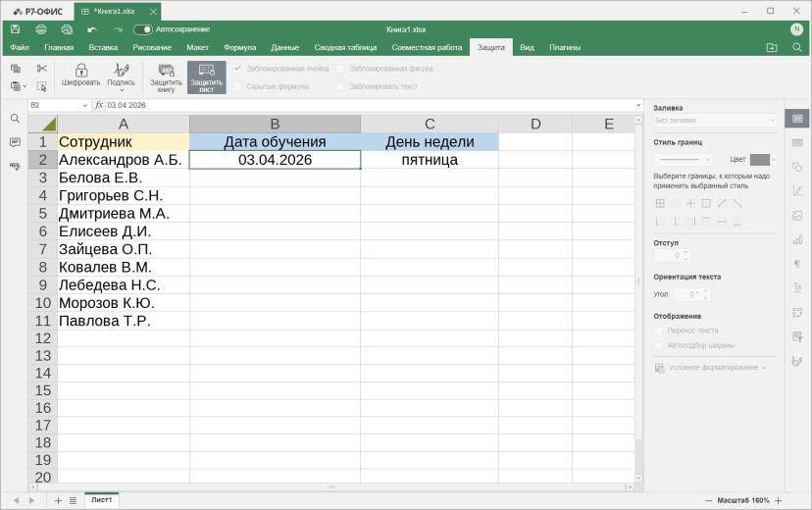Open signature settings in right sidebar

pos(797,361)
